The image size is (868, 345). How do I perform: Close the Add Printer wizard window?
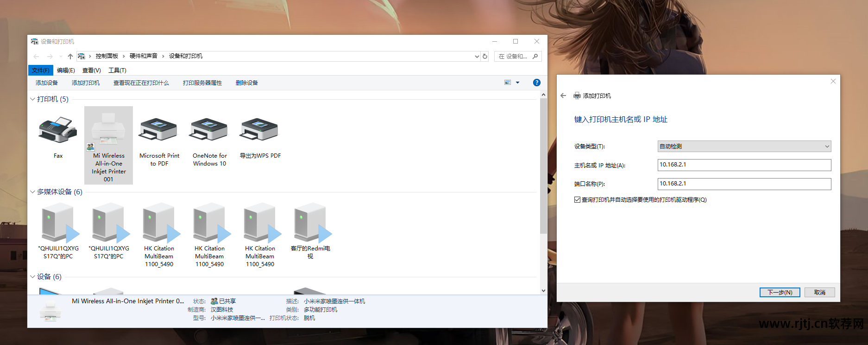[x=833, y=81]
